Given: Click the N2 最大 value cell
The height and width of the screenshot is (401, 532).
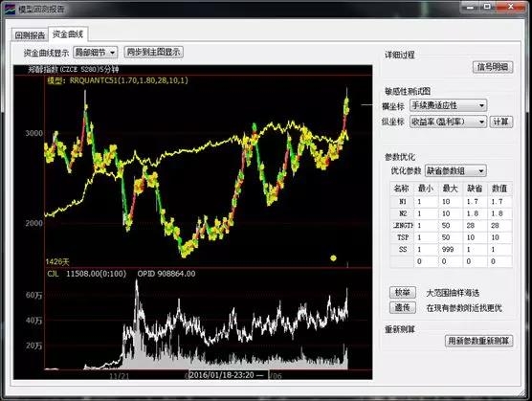Looking at the screenshot, I should pyautogui.click(x=451, y=213).
